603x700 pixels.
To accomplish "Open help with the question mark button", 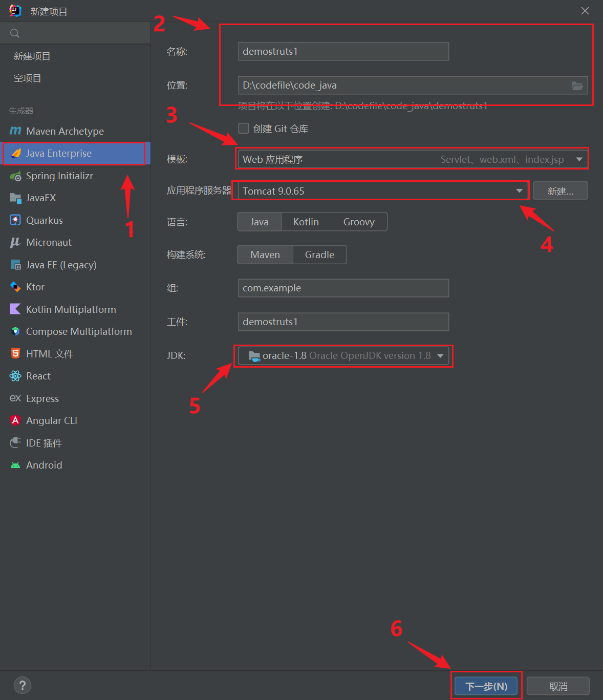I will click(x=23, y=685).
